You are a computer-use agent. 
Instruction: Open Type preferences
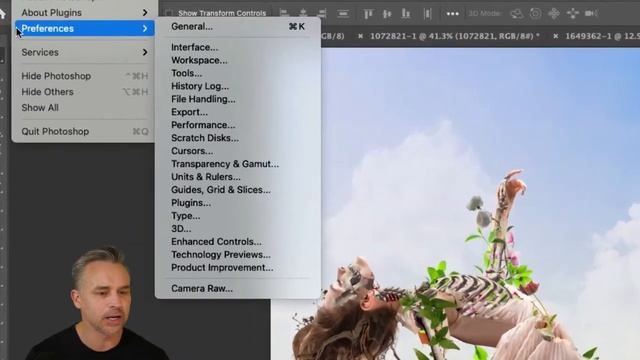[238, 216]
